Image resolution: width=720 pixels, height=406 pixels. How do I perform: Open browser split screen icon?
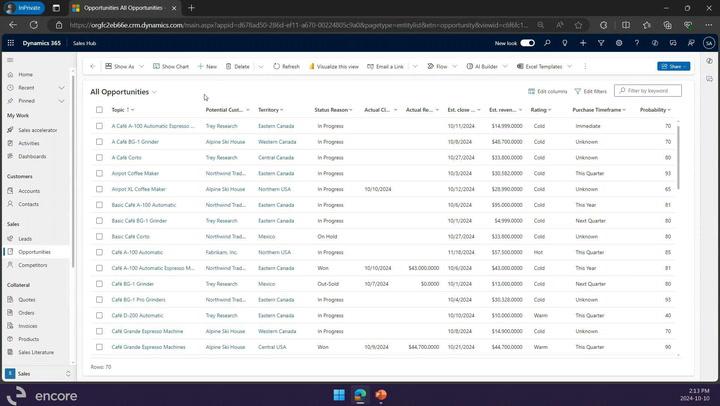[626, 25]
